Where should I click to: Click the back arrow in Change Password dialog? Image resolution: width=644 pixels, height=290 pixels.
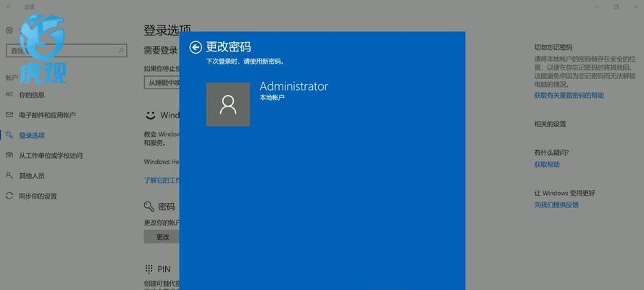point(196,47)
